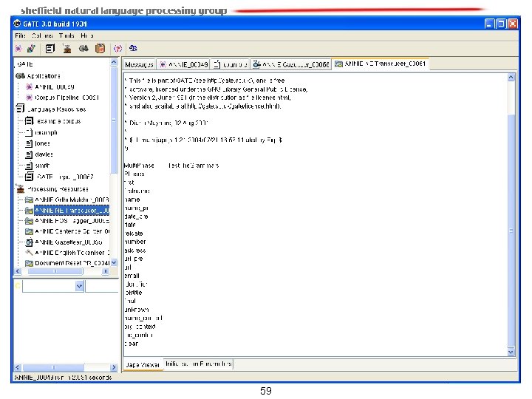The image size is (532, 399).
Task: Click the balance scales toolbar icon
Action: tap(133, 49)
